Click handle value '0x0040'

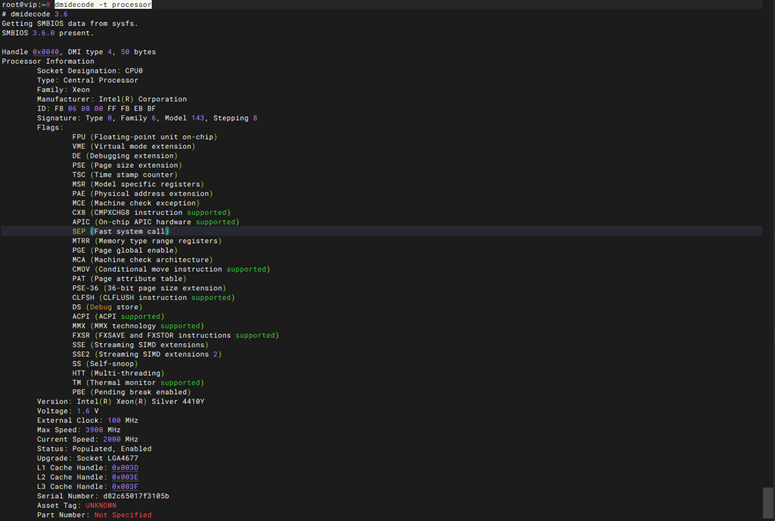pyautogui.click(x=45, y=52)
